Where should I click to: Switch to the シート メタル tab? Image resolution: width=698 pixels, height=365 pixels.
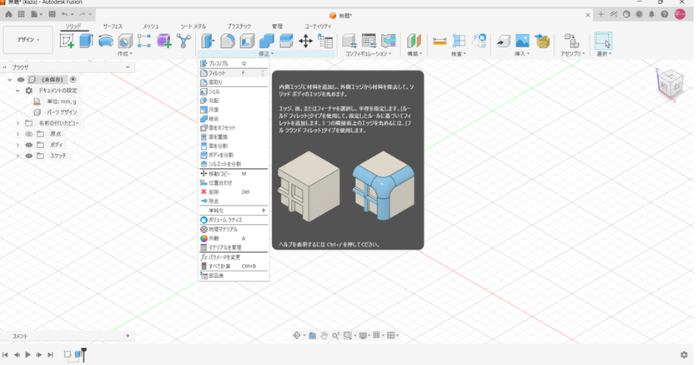[193, 26]
